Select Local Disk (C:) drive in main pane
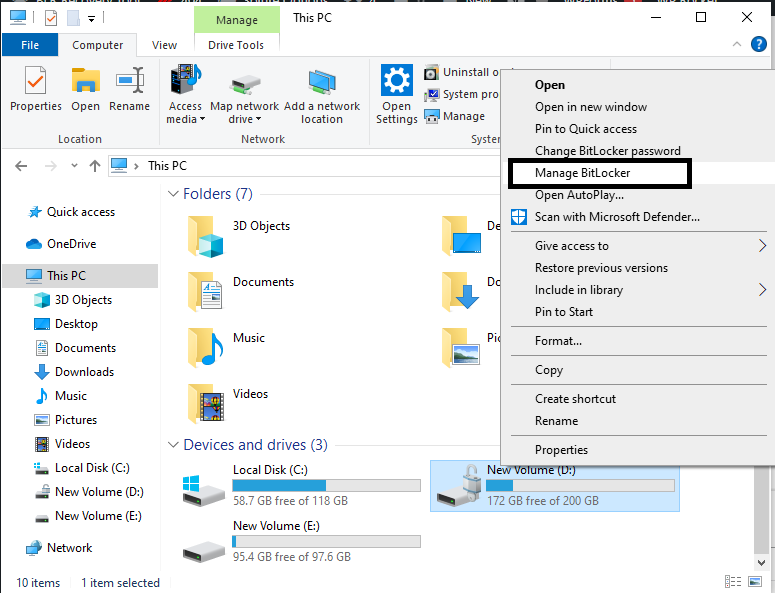The image size is (775, 593). click(x=301, y=485)
